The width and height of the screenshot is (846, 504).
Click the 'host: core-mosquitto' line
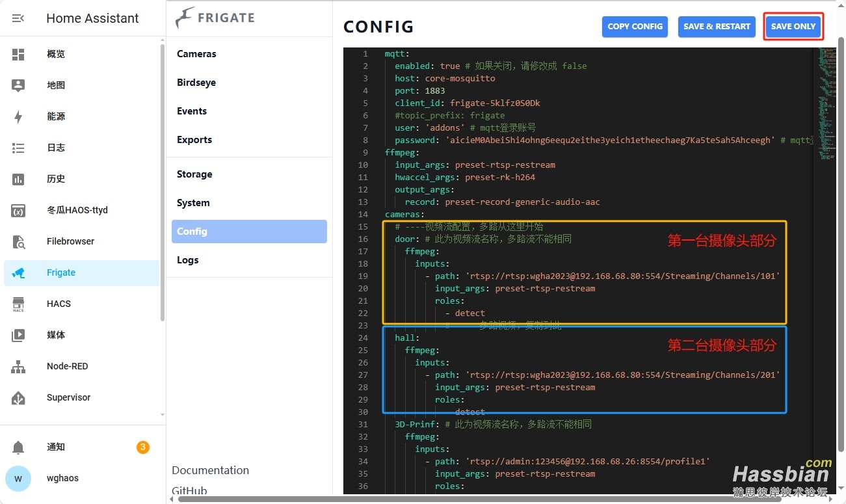[445, 79]
